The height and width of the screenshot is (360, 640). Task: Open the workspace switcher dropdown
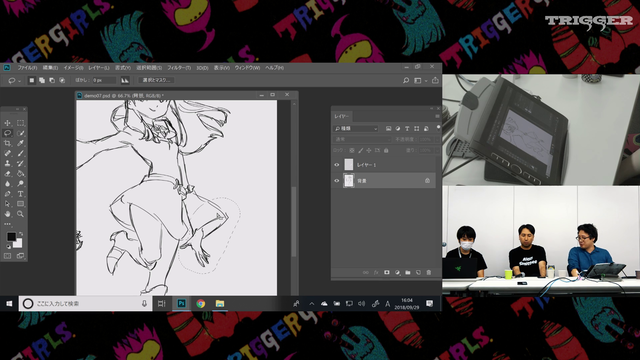pos(420,80)
